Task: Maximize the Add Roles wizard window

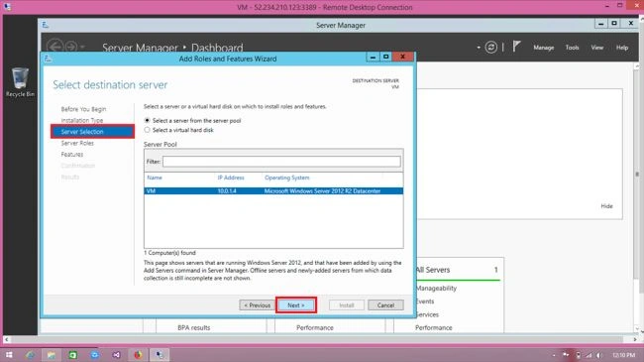Action: pos(386,57)
